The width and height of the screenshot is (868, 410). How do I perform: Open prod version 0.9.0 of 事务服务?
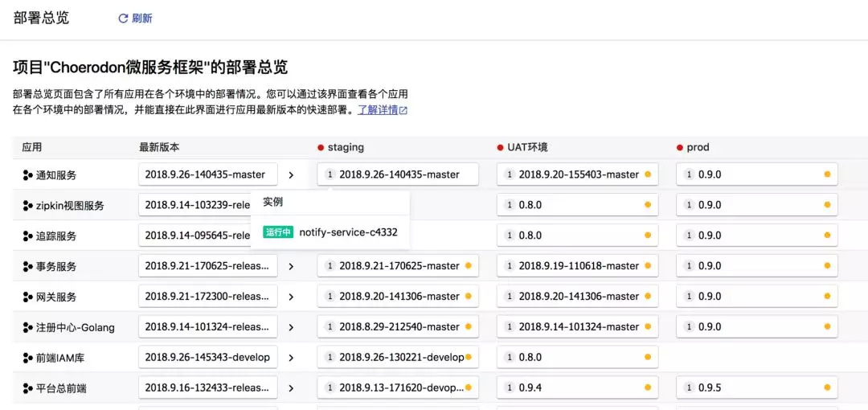pos(757,265)
